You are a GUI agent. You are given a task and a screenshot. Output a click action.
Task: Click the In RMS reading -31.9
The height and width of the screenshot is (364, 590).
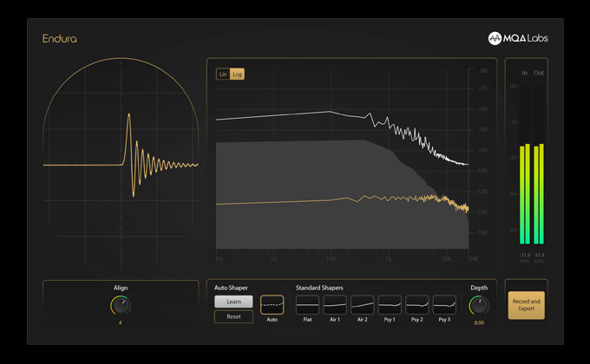pos(525,255)
